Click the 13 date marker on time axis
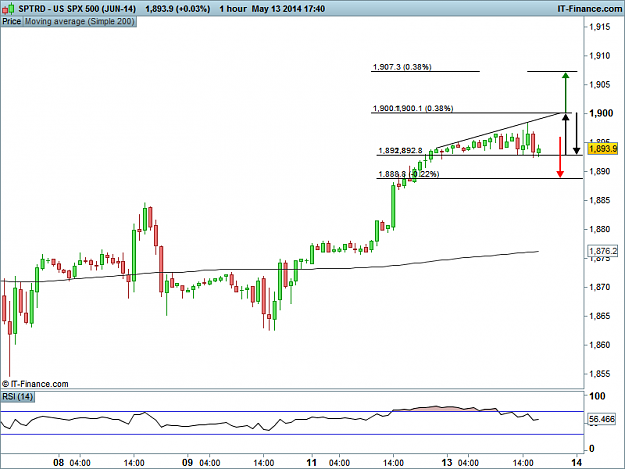Viewport: 625px width, 469px height. [447, 463]
